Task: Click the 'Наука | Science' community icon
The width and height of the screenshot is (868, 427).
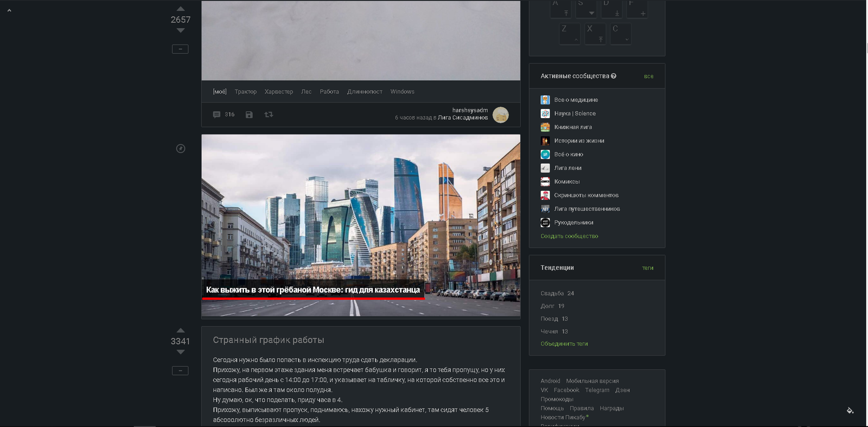Action: point(545,113)
